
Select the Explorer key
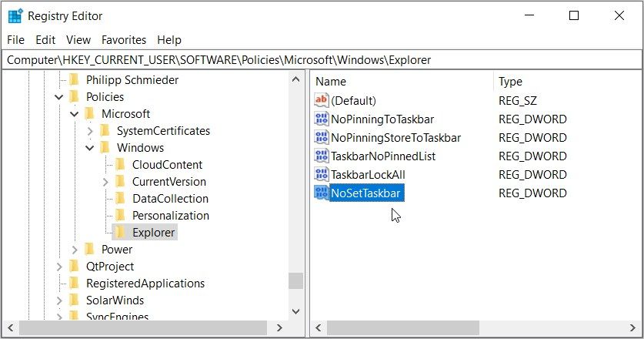[154, 233]
